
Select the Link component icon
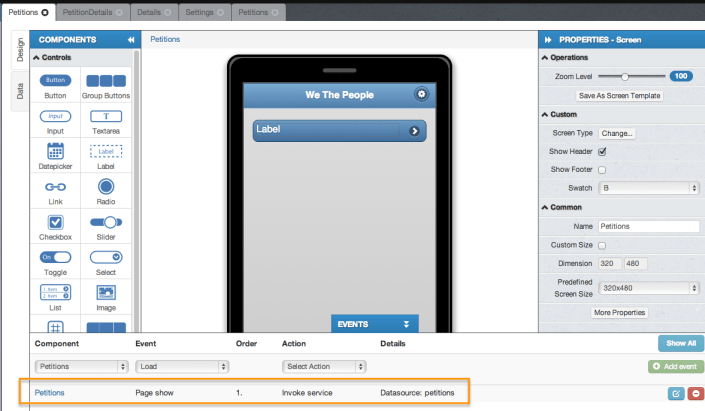tap(55, 187)
